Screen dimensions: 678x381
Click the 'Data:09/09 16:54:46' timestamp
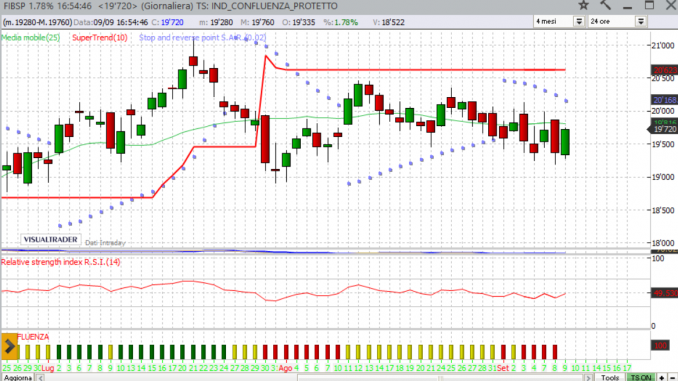click(x=111, y=22)
